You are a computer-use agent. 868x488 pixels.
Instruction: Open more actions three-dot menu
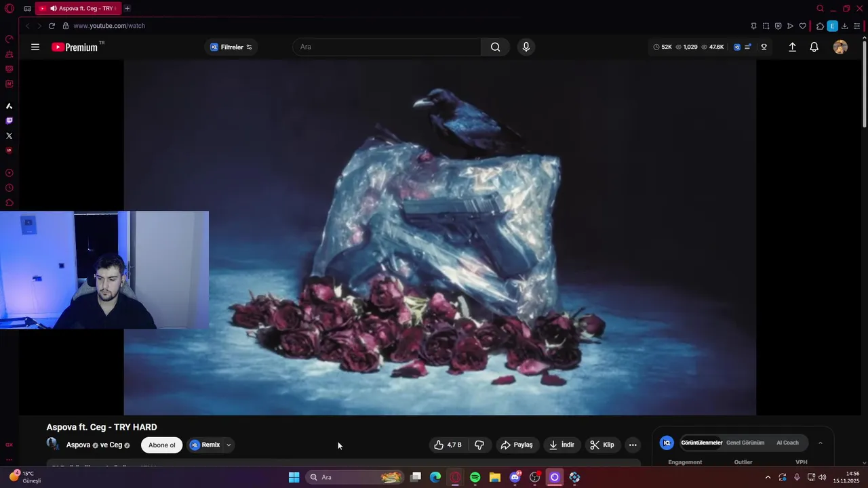(633, 445)
